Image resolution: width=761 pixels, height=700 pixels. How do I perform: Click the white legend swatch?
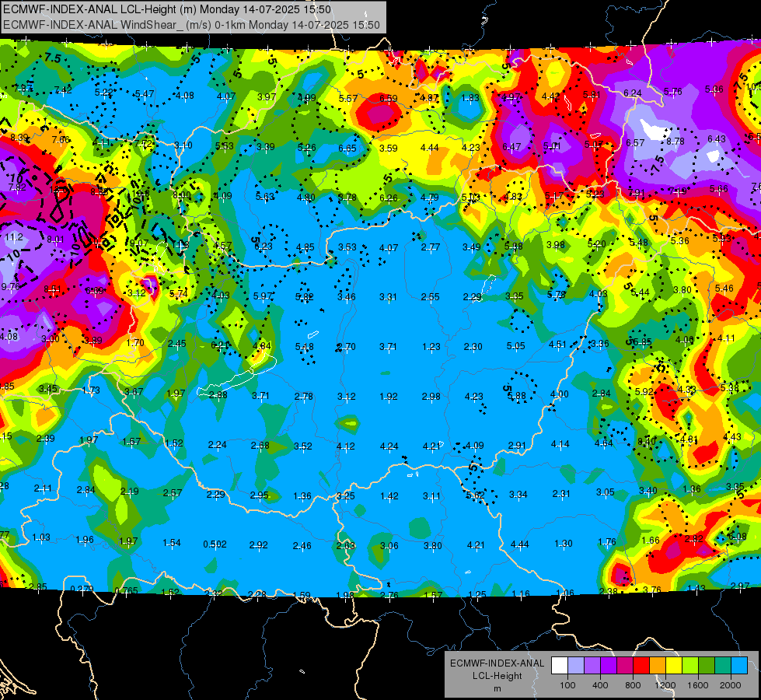(560, 666)
